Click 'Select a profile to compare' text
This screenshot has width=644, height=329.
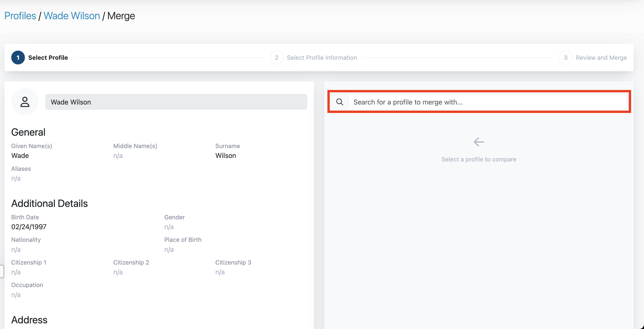pyautogui.click(x=478, y=159)
